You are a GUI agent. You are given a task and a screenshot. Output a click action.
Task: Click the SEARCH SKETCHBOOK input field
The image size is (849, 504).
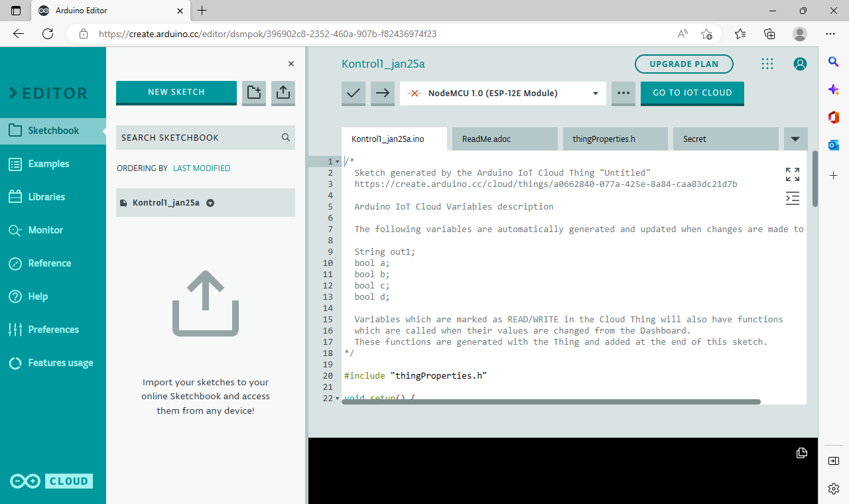(206, 137)
